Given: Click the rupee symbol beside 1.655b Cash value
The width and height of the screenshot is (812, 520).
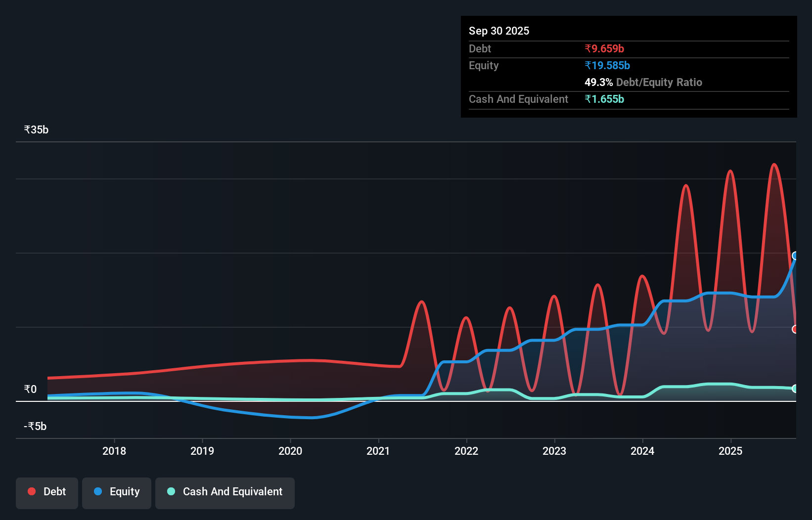Looking at the screenshot, I should (588, 99).
